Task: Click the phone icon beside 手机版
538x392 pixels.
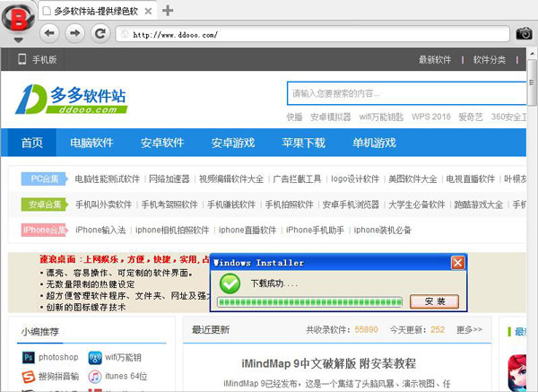Action: pyautogui.click(x=22, y=59)
